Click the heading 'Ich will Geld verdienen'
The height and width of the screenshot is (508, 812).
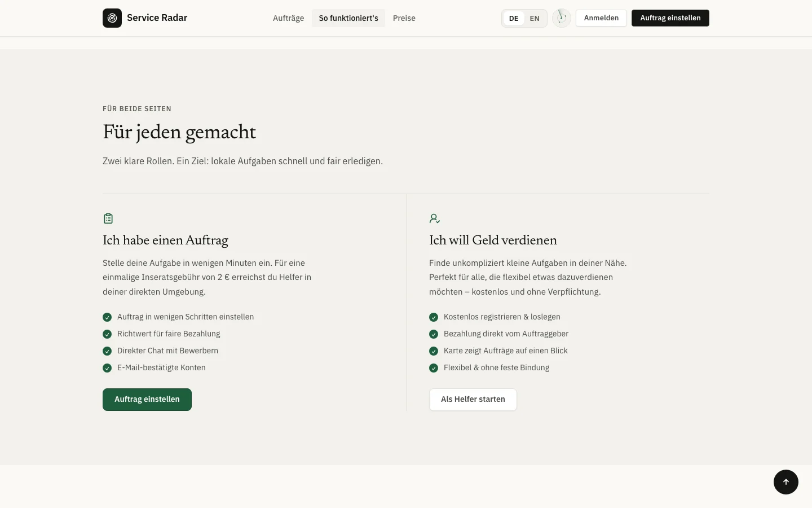coord(493,240)
